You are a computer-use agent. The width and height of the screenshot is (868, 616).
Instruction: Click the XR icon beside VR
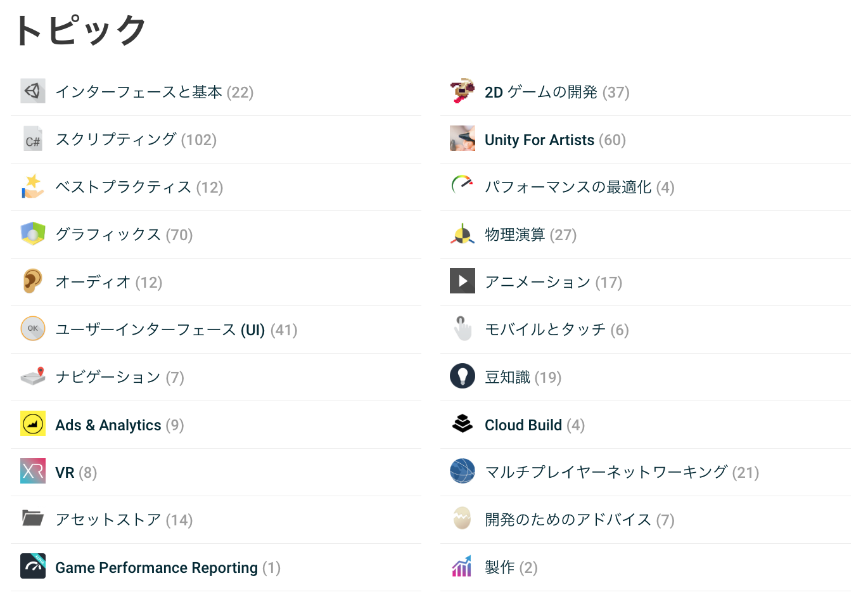point(33,472)
